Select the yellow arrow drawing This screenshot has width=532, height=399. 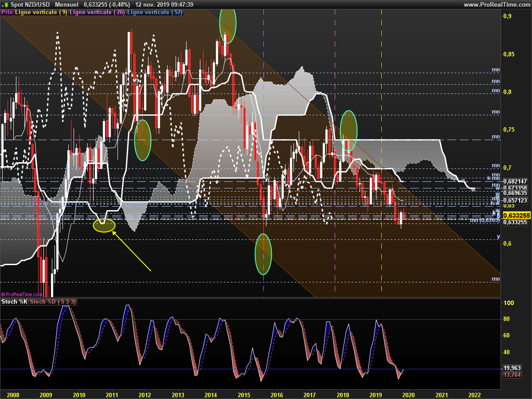[132, 251]
